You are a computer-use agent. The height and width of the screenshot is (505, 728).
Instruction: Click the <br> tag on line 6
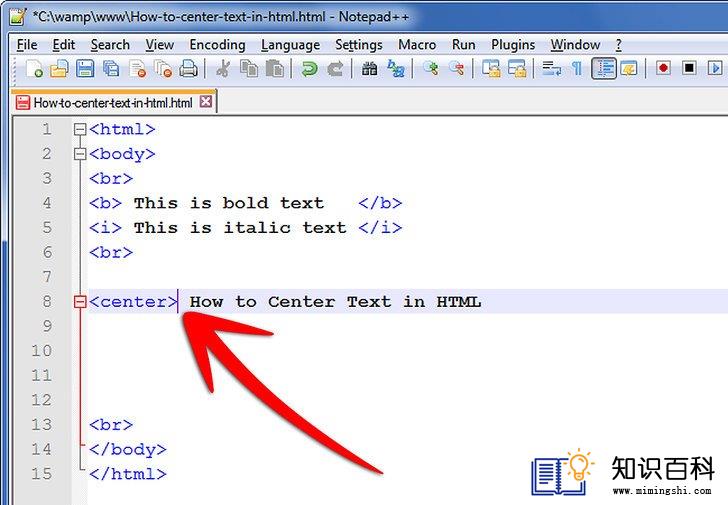111,252
